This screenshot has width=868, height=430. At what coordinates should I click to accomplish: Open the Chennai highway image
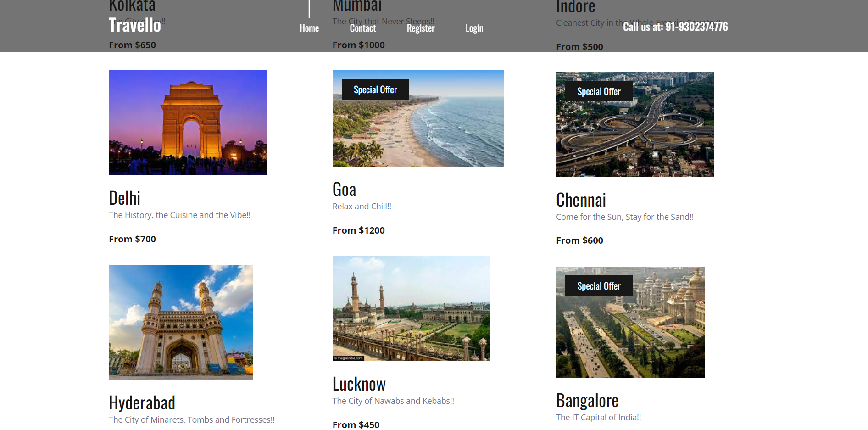pos(634,124)
